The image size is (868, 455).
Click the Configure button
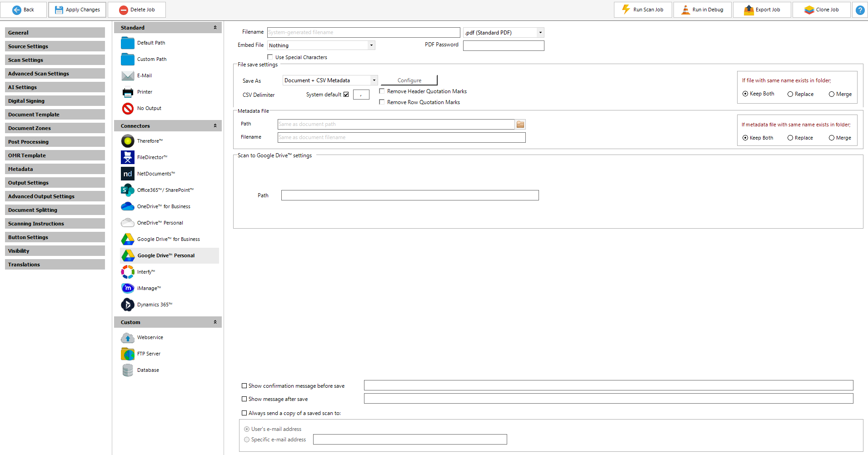click(x=409, y=80)
